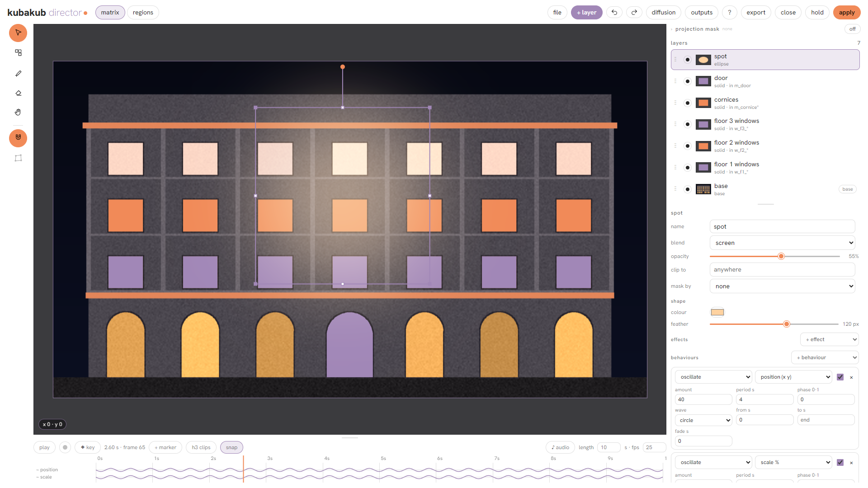Click the apply button
Screen dimensions: 868x488
click(x=846, y=13)
